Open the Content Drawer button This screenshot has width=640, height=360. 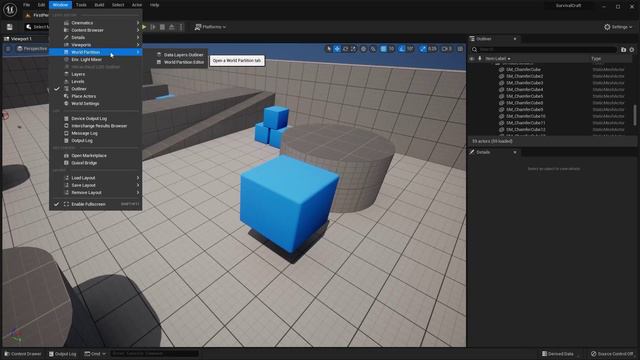23,354
